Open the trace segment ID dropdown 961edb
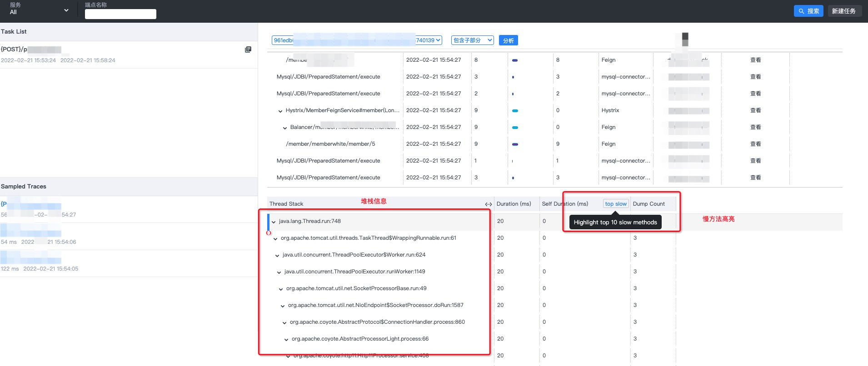 point(357,40)
